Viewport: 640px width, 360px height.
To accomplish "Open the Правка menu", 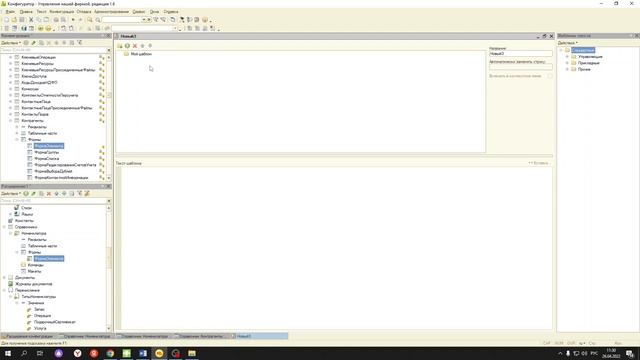I will (26, 12).
